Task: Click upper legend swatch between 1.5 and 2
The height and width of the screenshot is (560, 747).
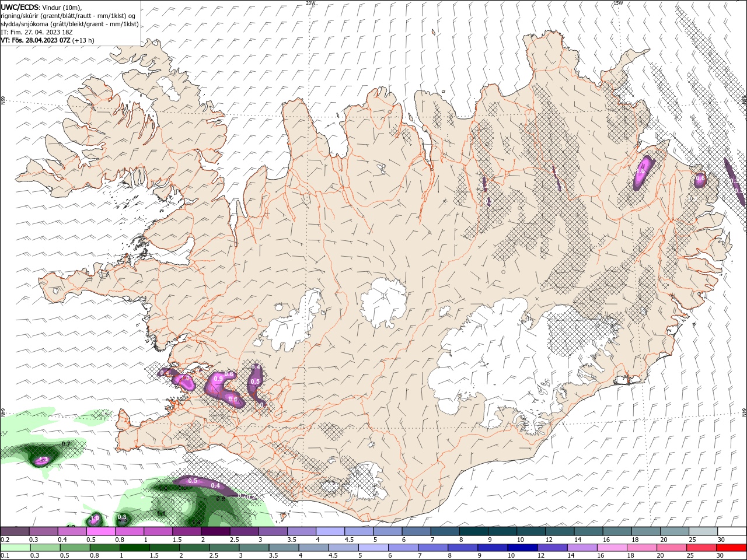Action: [x=187, y=531]
